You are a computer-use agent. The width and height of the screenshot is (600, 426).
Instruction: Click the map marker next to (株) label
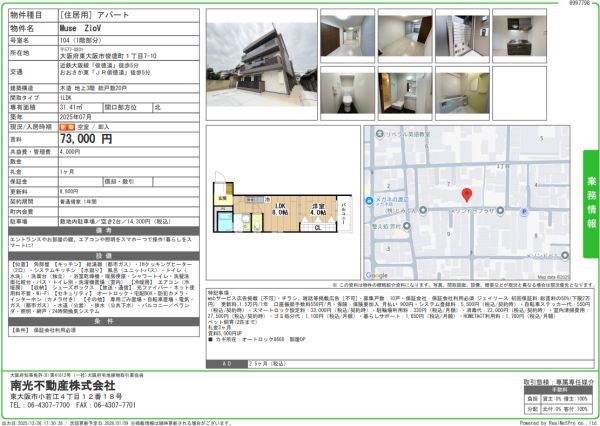point(422,210)
